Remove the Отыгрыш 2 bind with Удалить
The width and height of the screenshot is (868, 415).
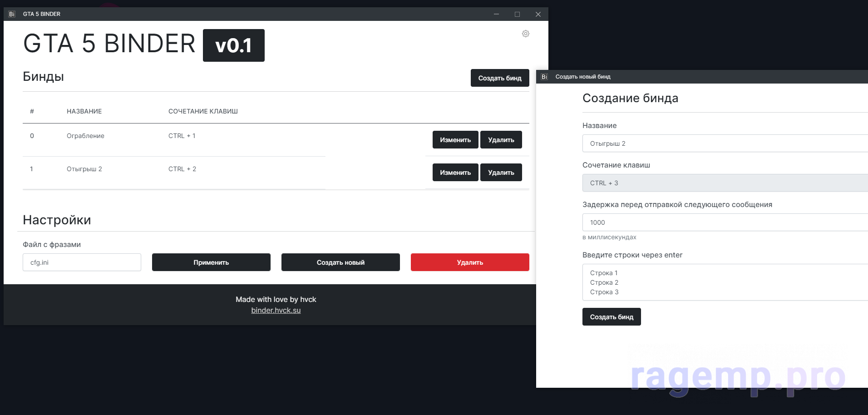[501, 173]
